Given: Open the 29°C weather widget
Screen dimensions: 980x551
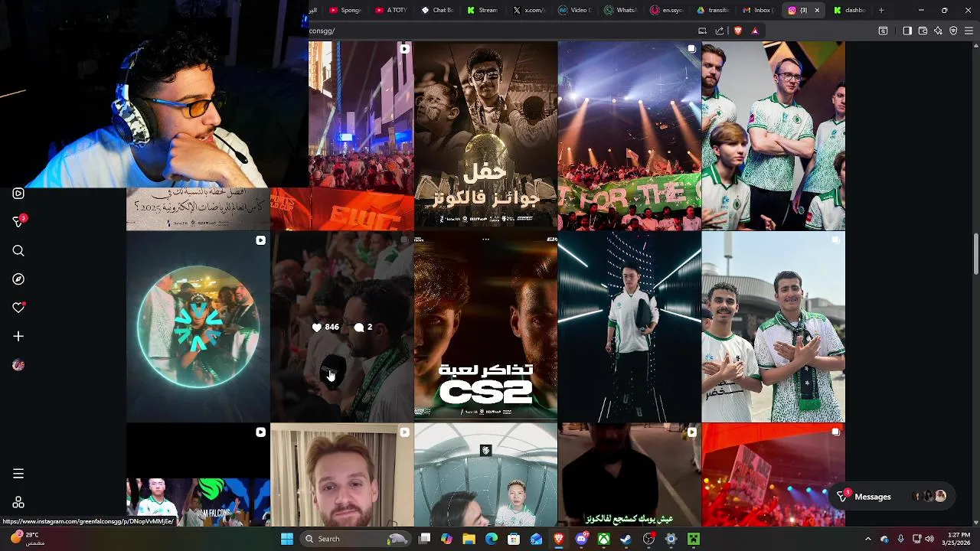Looking at the screenshot, I should point(27,539).
